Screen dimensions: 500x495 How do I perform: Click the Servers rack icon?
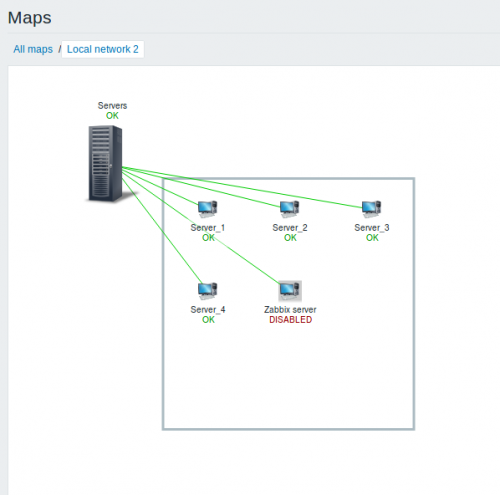click(x=106, y=163)
